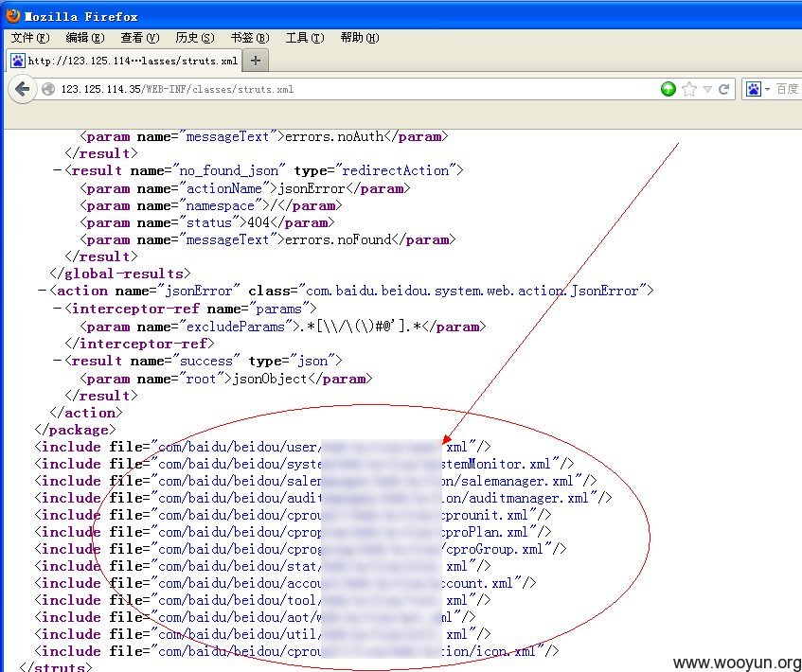Viewport: 802px width, 672px height.
Task: Click the include line ending stemMonitor.xml
Action: tap(304, 464)
